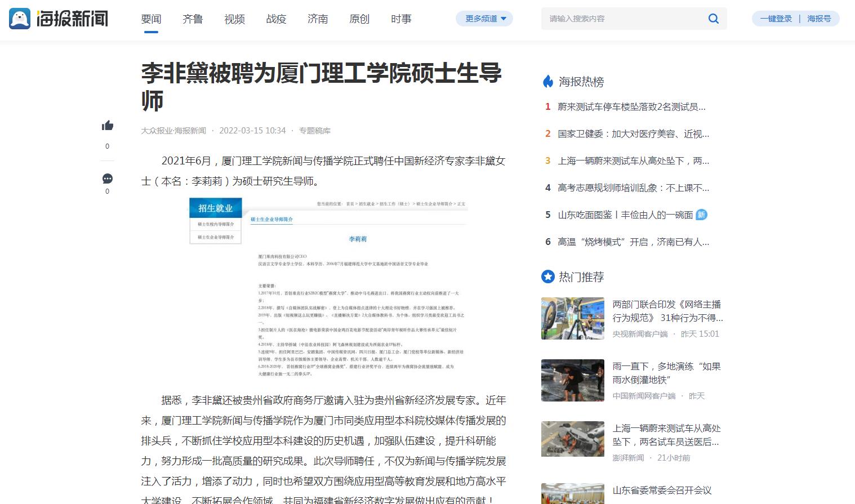Click the 海报新闻 logo

(59, 19)
